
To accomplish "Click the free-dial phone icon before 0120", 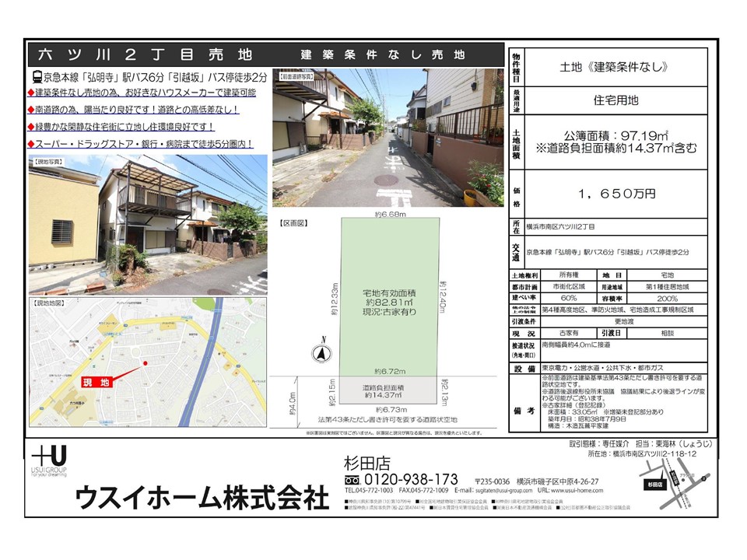I will (x=352, y=479).
